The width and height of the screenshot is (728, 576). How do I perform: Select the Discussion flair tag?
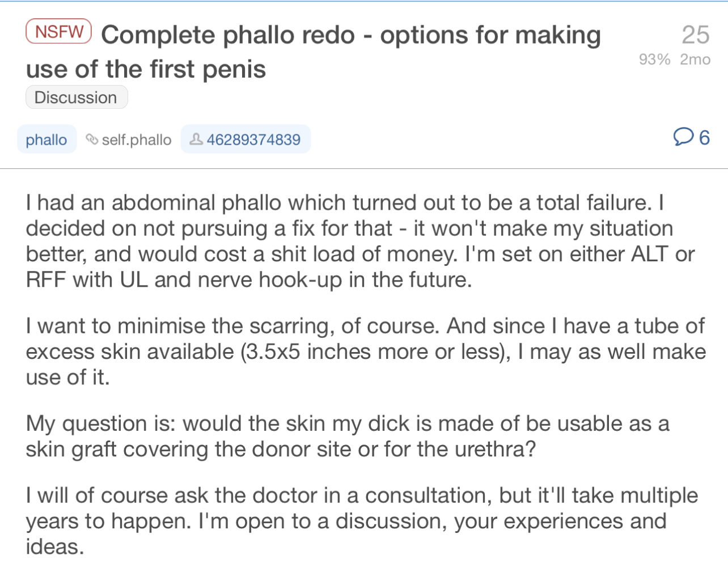[77, 98]
